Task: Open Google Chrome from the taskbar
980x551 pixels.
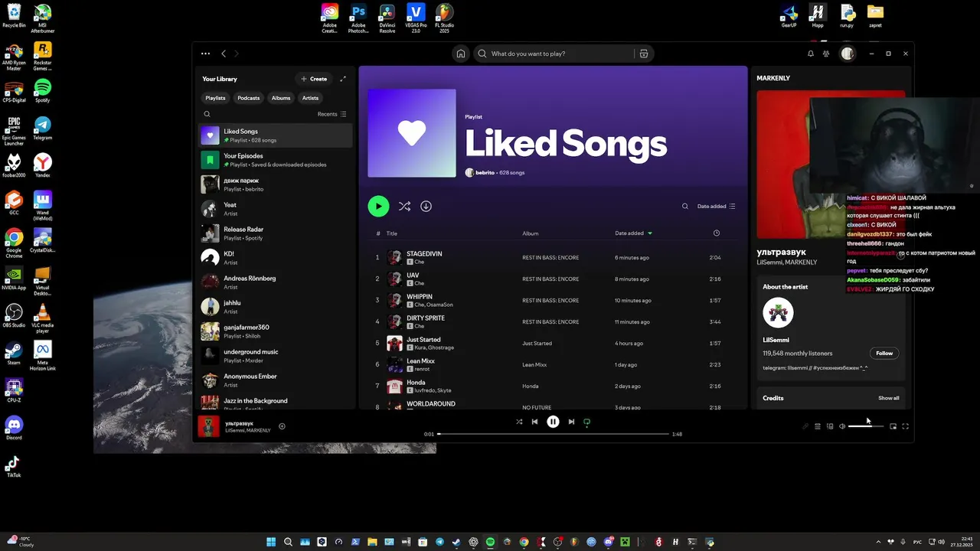Action: [524, 542]
